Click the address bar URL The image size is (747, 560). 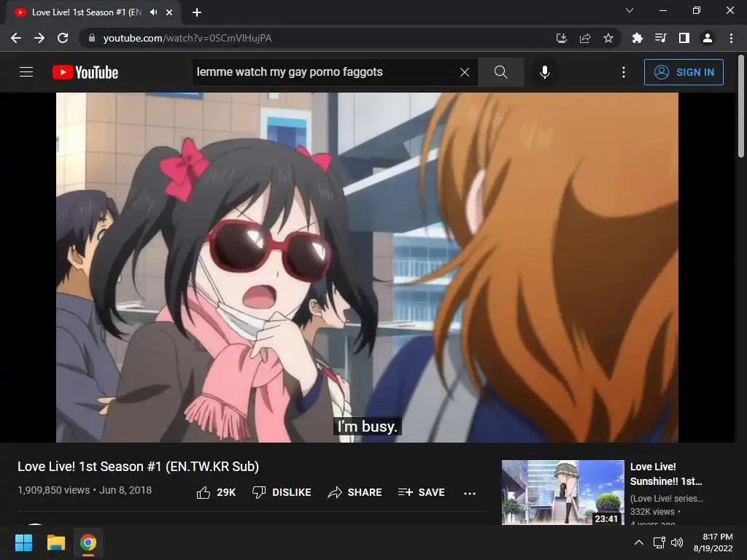tap(187, 38)
